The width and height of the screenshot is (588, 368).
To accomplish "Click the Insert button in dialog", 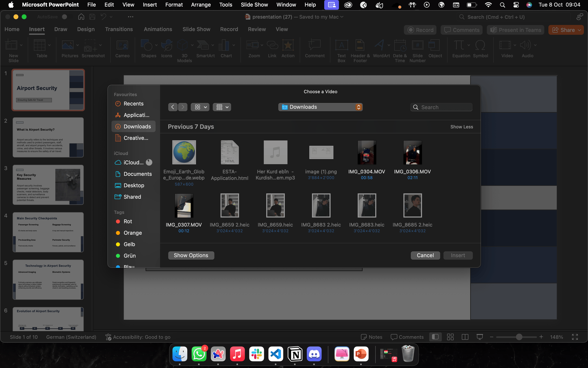I will pos(458,255).
